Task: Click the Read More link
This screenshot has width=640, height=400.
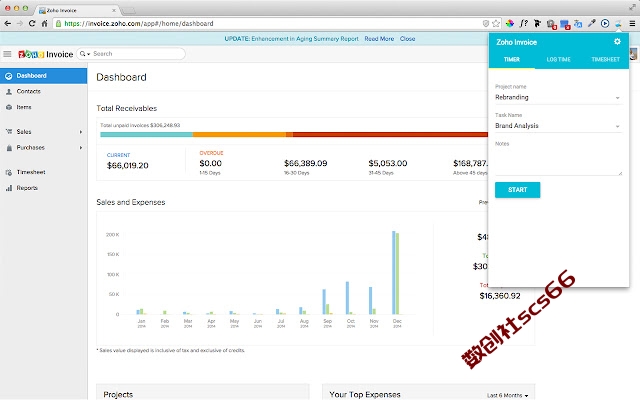Action: pos(379,39)
